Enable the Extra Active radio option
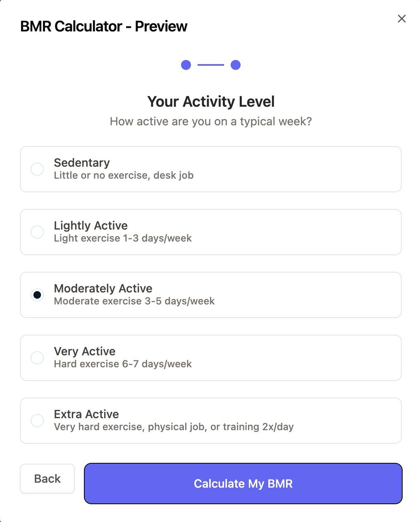Image resolution: width=420 pixels, height=522 pixels. click(37, 421)
